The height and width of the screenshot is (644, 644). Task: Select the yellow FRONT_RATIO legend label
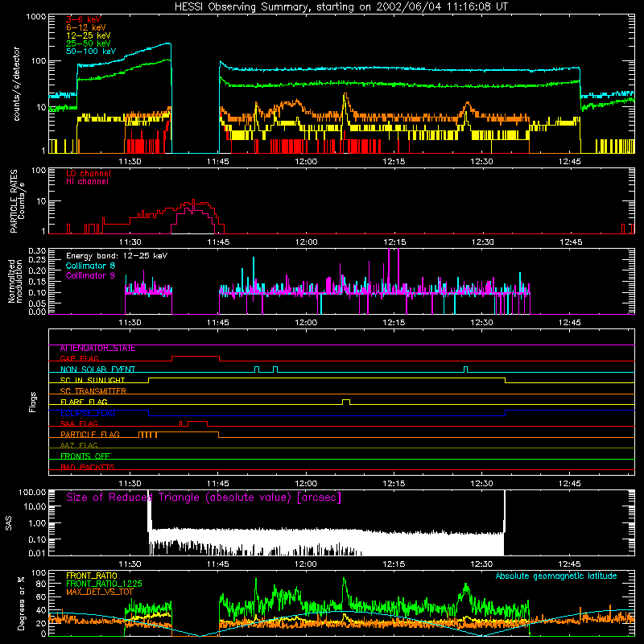click(x=92, y=576)
